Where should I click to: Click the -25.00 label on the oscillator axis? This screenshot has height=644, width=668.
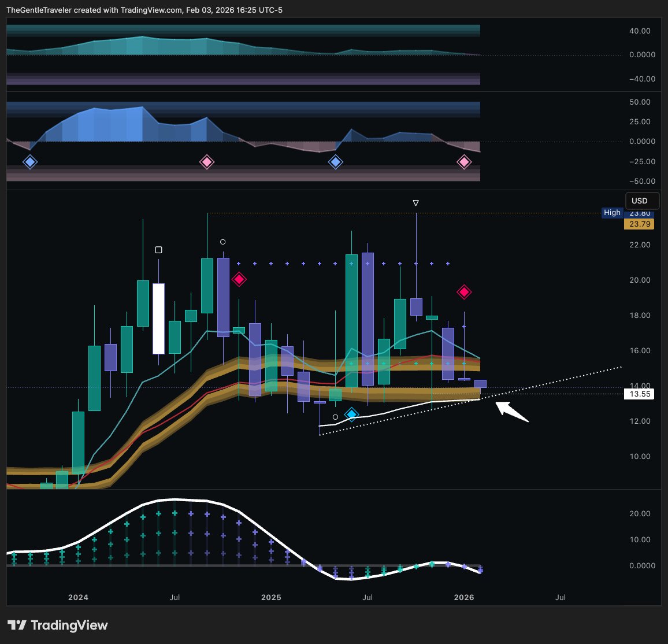pyautogui.click(x=642, y=161)
